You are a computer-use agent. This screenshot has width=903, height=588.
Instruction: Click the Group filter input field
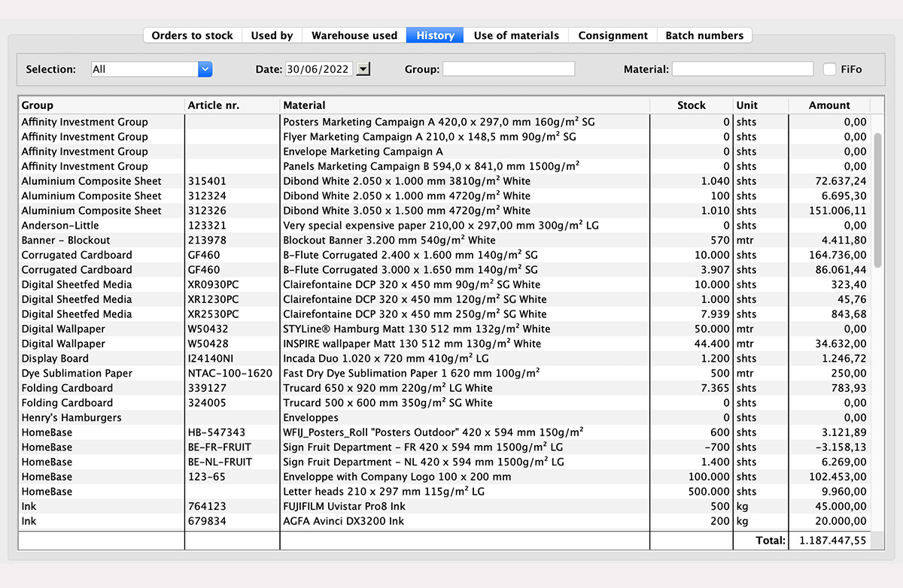click(x=508, y=69)
